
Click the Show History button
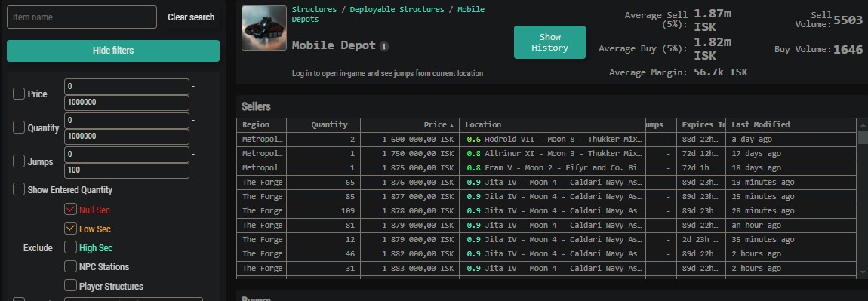(549, 42)
